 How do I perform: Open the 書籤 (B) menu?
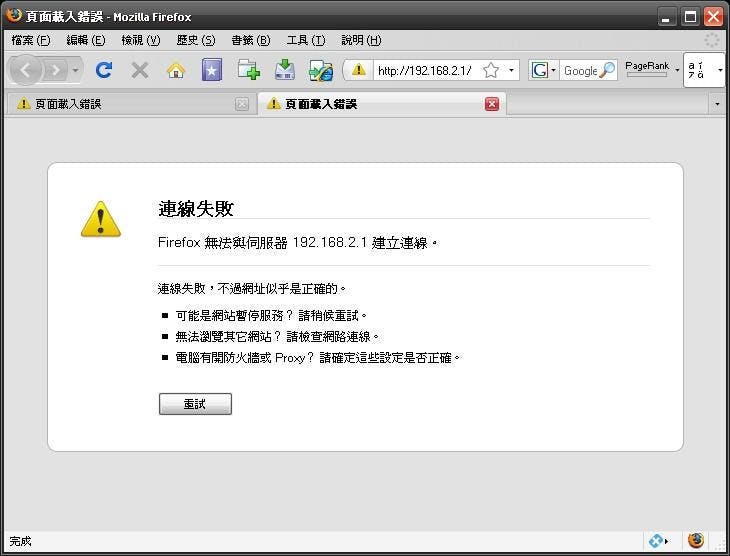pyautogui.click(x=250, y=41)
